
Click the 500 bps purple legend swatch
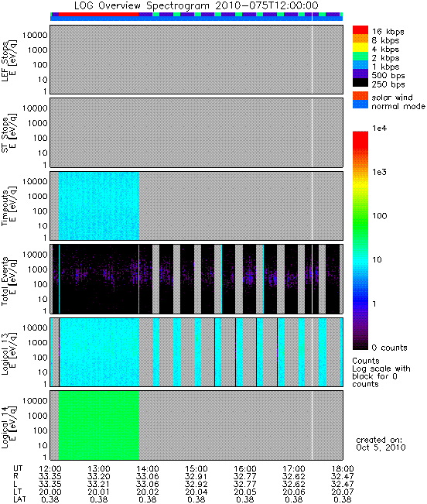tap(360, 74)
